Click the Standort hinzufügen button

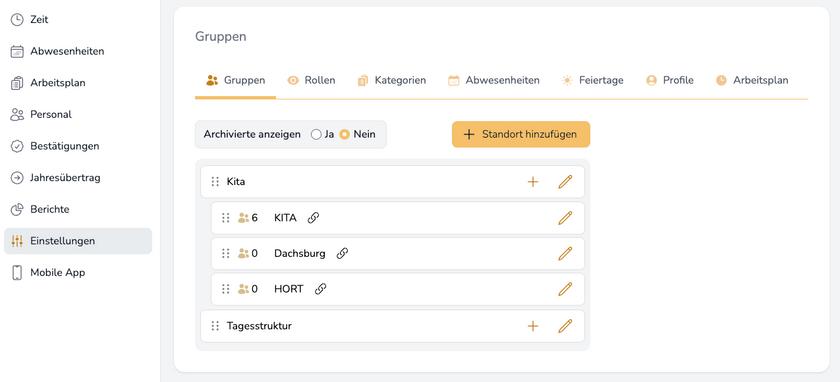pos(521,134)
